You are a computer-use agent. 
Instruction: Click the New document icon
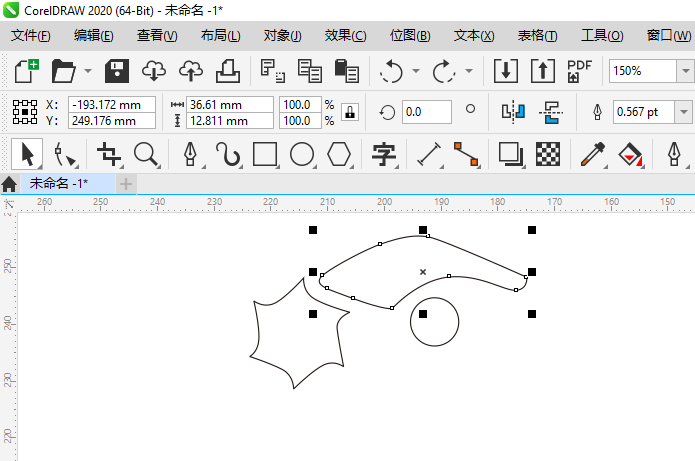27,71
